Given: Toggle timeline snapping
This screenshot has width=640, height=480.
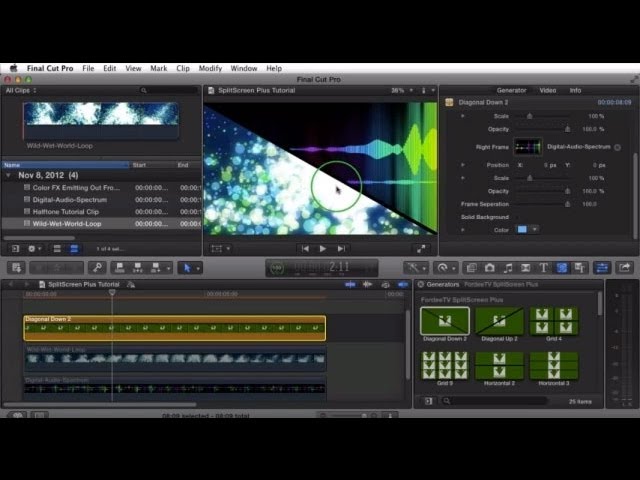Looking at the screenshot, I should pyautogui.click(x=403, y=284).
